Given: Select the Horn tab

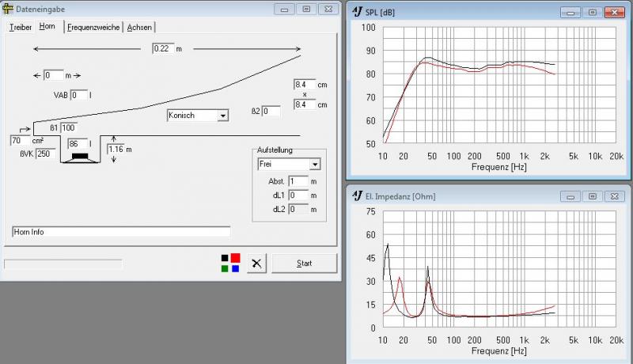Looking at the screenshot, I should [x=47, y=26].
